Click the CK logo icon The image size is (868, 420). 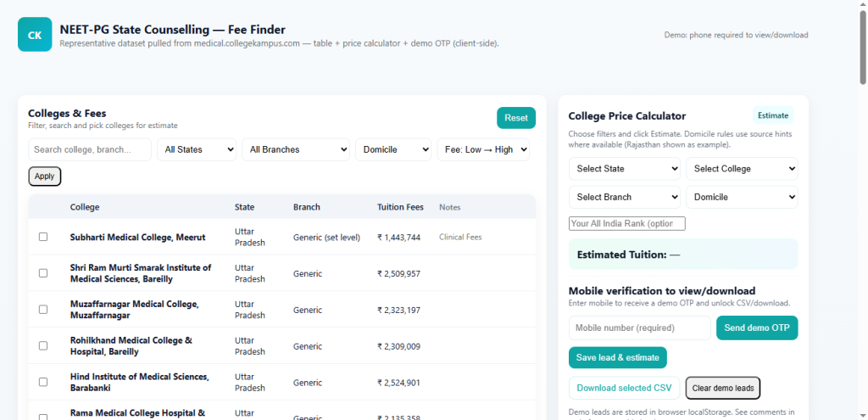35,35
